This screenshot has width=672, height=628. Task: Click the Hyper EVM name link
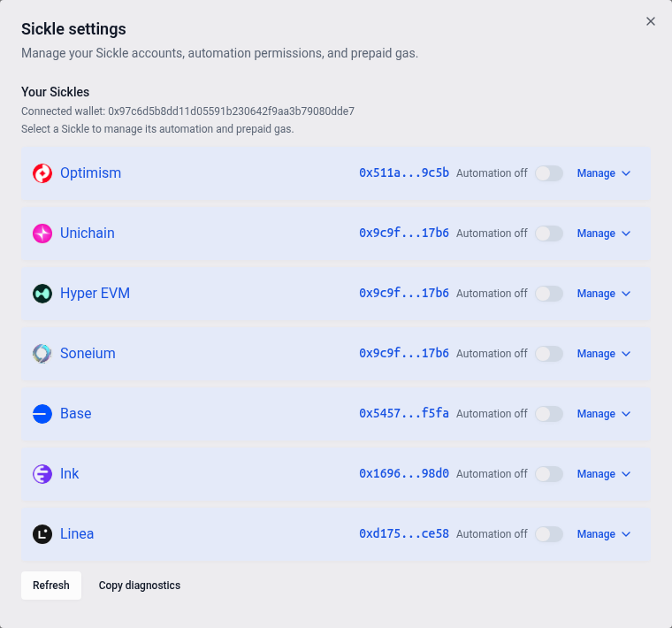pos(95,294)
